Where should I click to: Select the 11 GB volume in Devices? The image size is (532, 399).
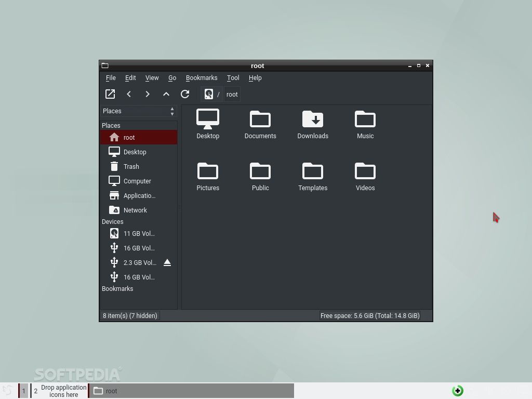(x=139, y=233)
